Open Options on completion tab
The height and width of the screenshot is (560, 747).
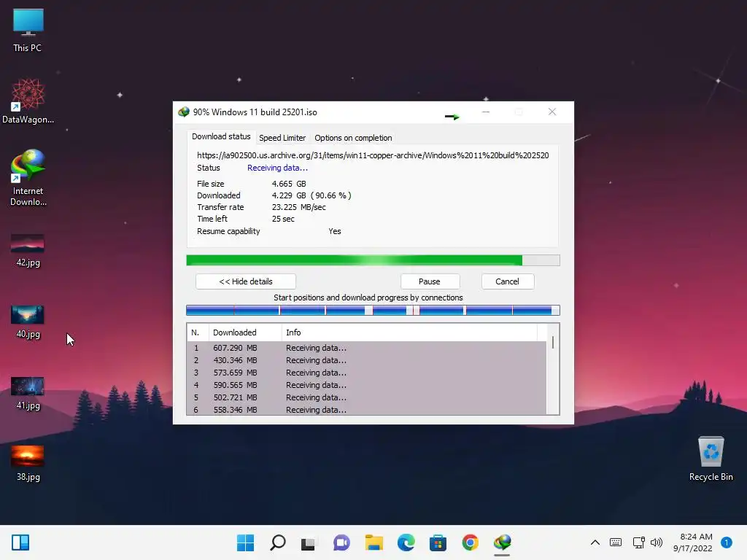tap(353, 138)
